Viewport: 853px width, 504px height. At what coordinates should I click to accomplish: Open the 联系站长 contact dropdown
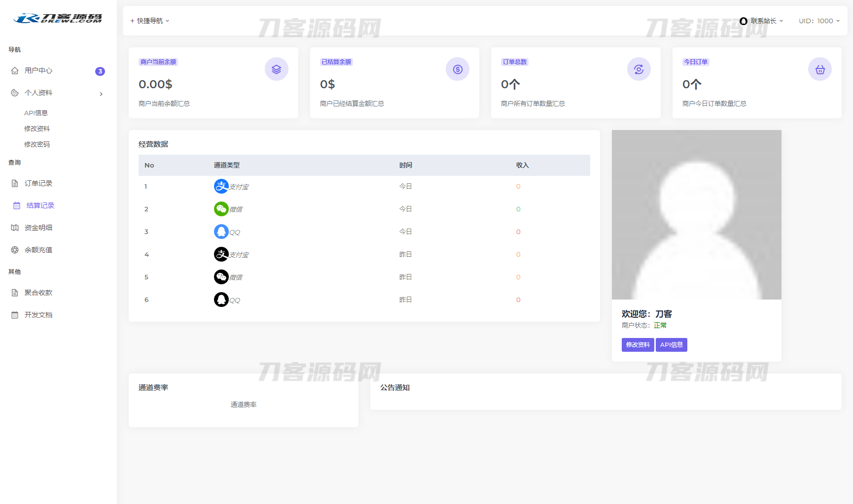(x=762, y=21)
